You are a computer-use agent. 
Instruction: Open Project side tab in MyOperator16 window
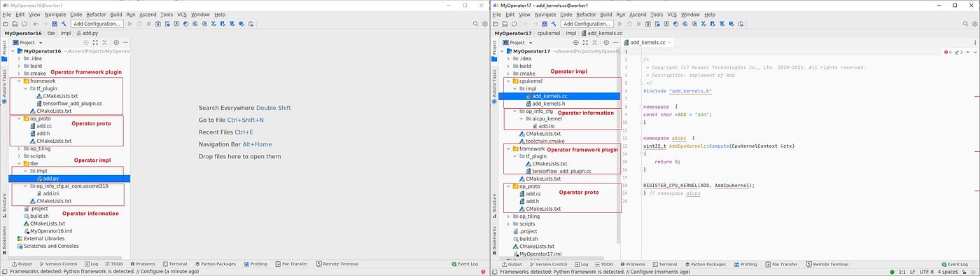coord(3,50)
